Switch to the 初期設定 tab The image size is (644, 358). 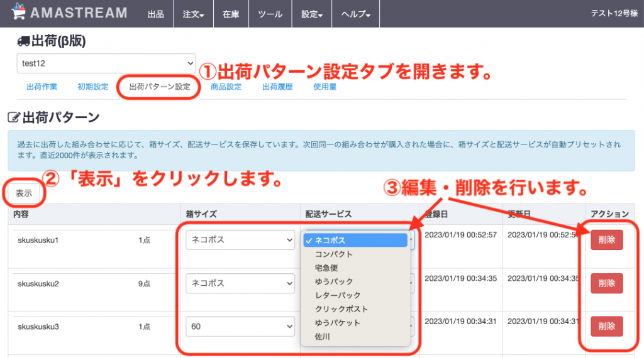click(x=93, y=87)
